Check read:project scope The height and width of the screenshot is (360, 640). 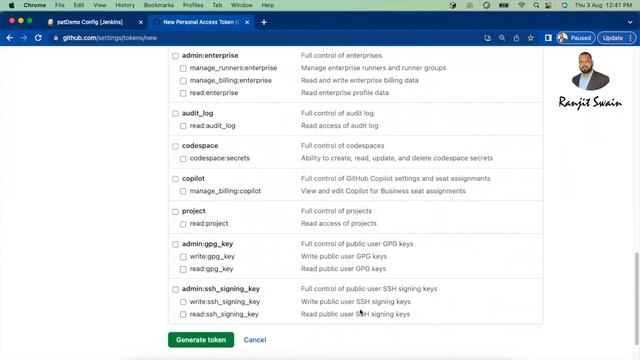[183, 224]
